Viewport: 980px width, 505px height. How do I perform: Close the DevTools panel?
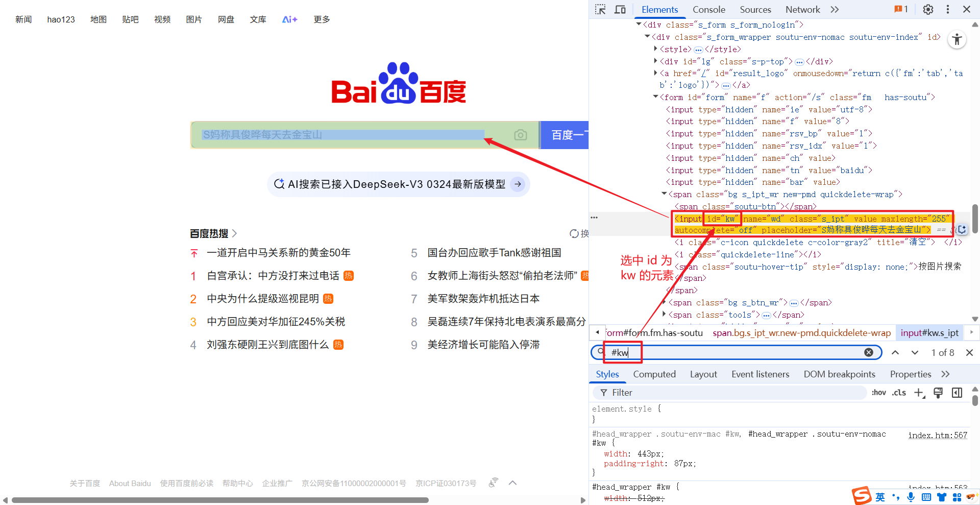click(967, 9)
